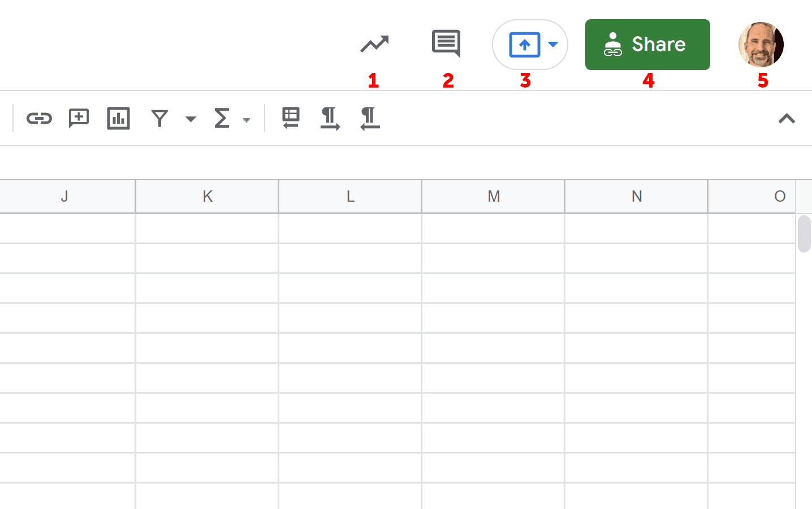Select column N by its header
This screenshot has width=812, height=509.
pyautogui.click(x=636, y=196)
